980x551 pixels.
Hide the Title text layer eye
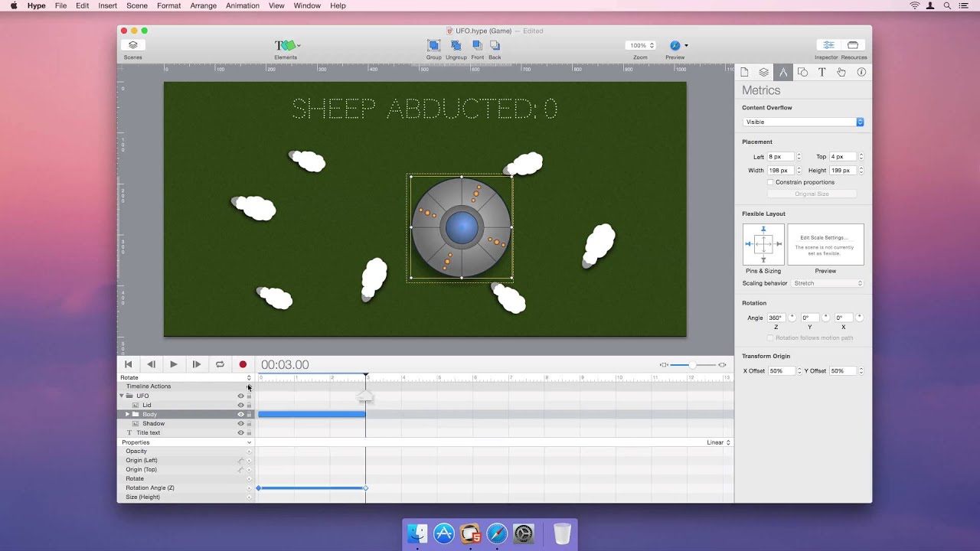click(240, 432)
